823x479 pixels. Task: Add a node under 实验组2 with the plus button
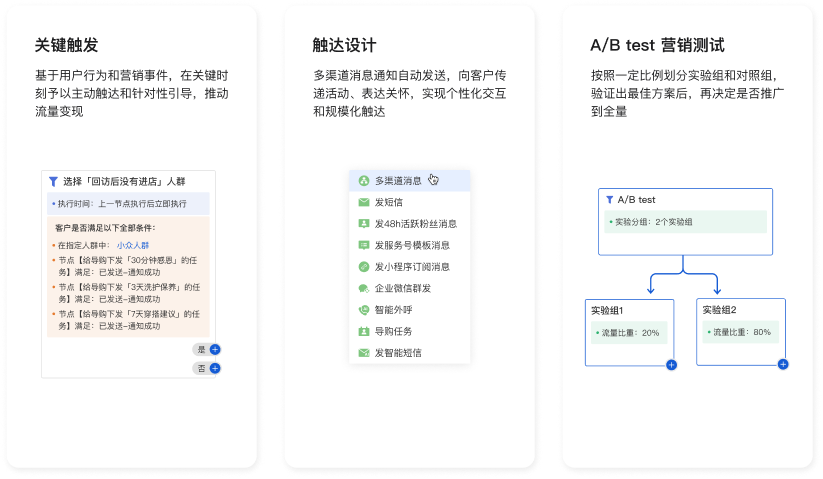pos(783,364)
